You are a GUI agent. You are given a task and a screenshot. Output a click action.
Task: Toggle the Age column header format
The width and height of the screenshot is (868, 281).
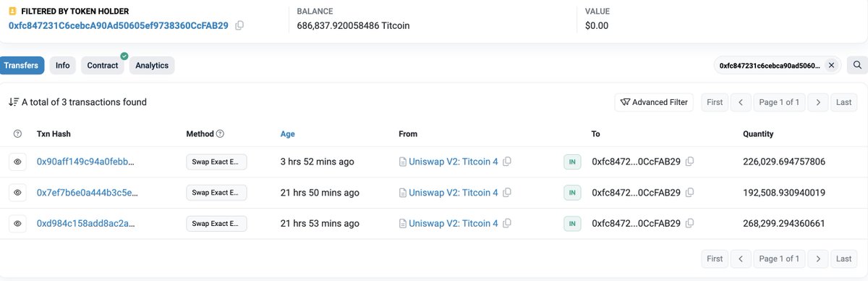(287, 134)
